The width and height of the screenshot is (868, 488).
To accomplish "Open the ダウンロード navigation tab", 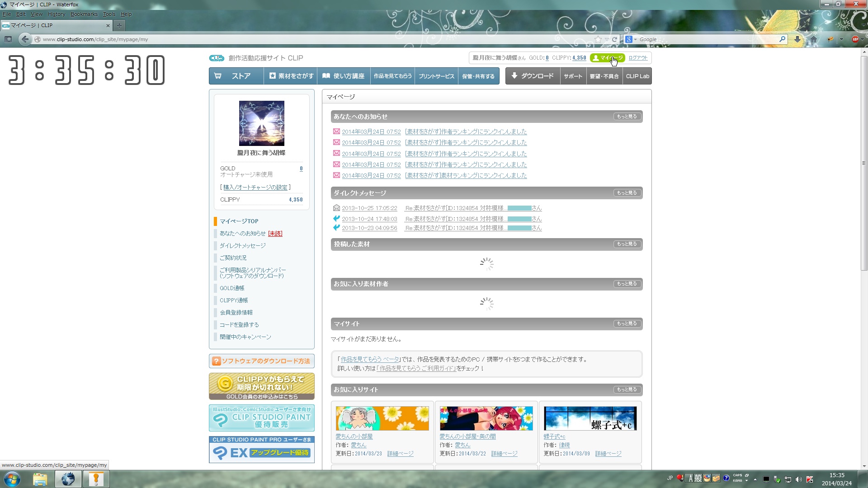I will click(533, 76).
